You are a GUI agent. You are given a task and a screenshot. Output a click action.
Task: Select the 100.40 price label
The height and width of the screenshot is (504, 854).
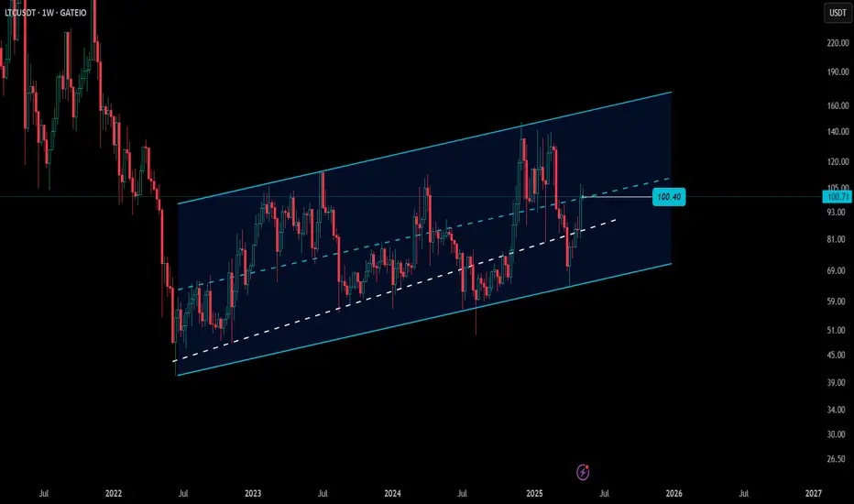669,197
